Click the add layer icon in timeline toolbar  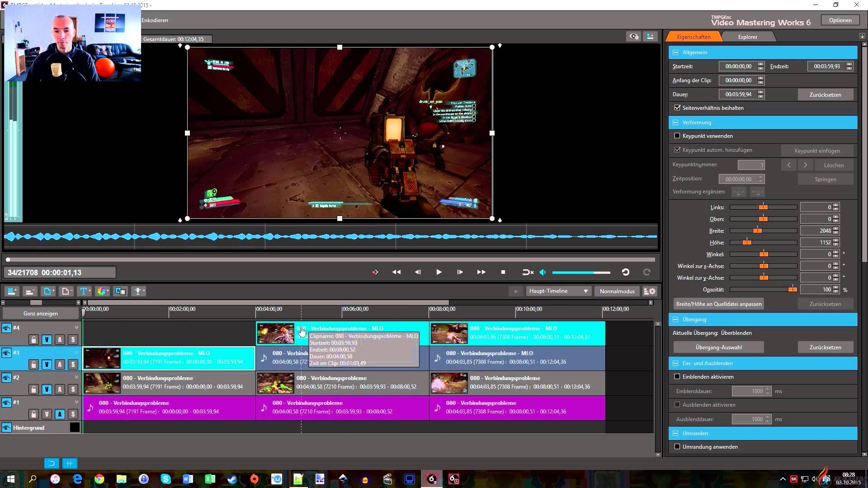coord(12,291)
